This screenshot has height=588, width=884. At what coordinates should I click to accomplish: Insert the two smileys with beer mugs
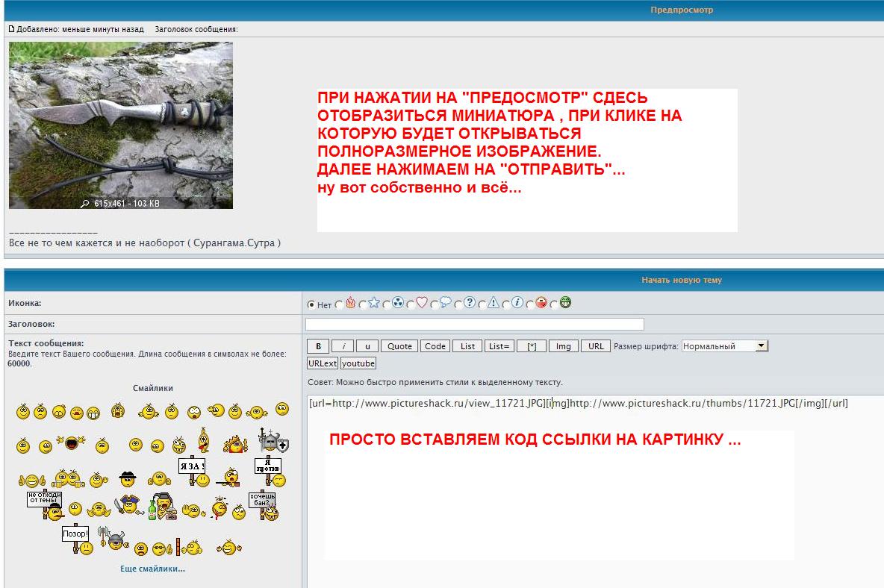68,479
